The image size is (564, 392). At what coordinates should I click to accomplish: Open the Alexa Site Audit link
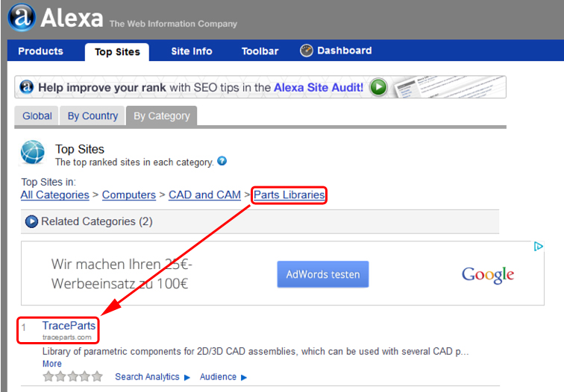[319, 87]
